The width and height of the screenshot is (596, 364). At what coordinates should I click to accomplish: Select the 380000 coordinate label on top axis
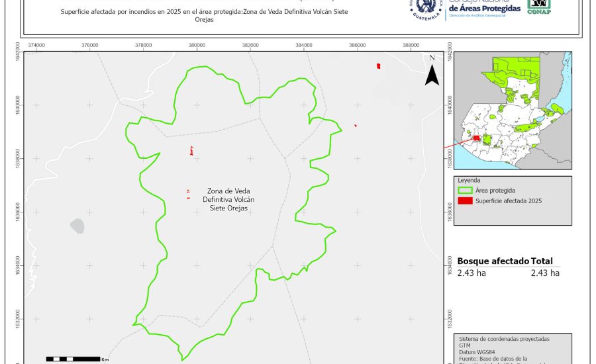197,45
